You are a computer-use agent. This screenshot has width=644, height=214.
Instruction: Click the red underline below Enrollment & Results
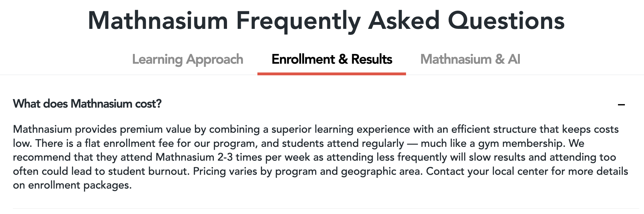(332, 75)
